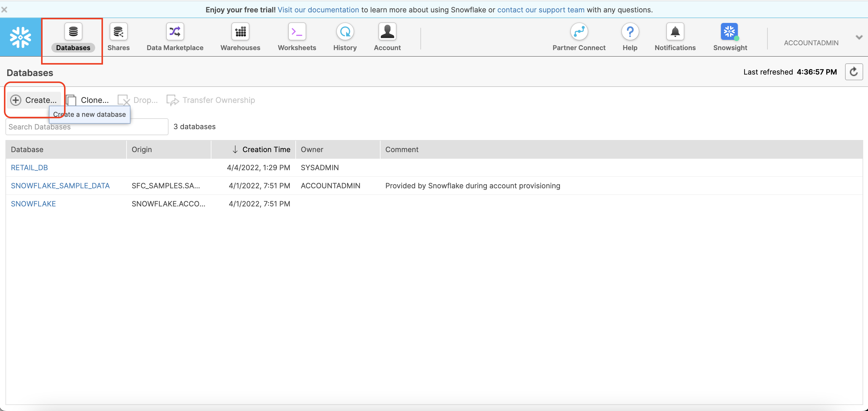This screenshot has width=868, height=411.
Task: Open the RETAIL_DB database
Action: (x=29, y=167)
